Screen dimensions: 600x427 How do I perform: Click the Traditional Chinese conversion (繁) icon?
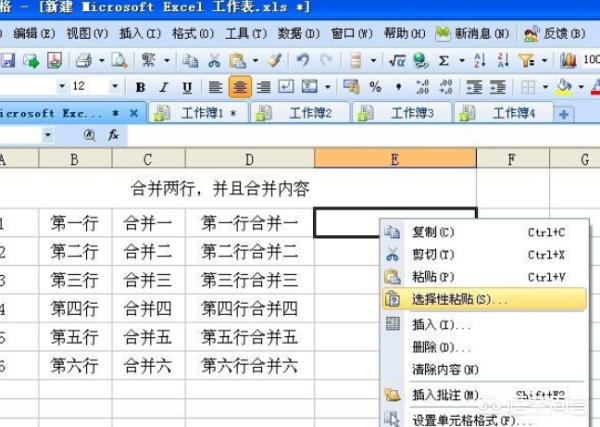tap(148, 60)
